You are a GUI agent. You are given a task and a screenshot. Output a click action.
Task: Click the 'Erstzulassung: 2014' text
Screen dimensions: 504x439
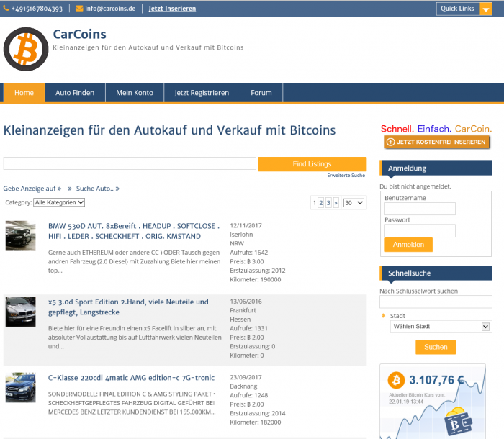click(258, 413)
